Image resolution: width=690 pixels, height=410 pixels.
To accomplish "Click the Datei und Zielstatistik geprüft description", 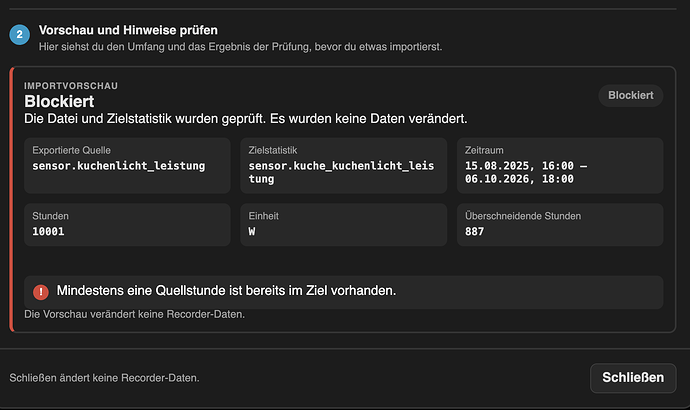I will (x=246, y=119).
